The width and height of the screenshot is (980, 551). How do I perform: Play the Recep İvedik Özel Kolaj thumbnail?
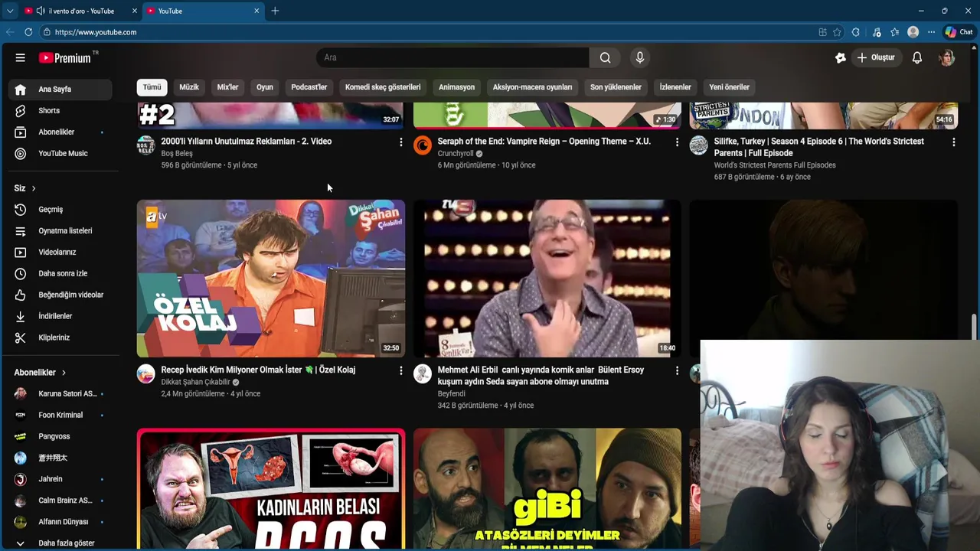tap(271, 279)
